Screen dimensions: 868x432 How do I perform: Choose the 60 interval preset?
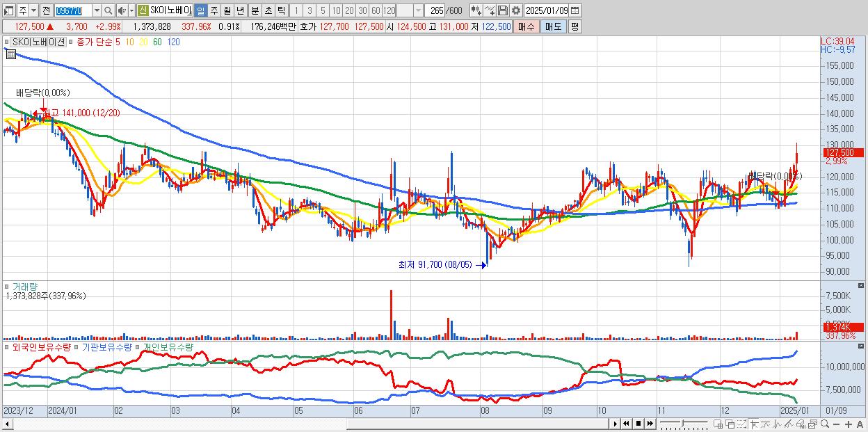pos(376,10)
